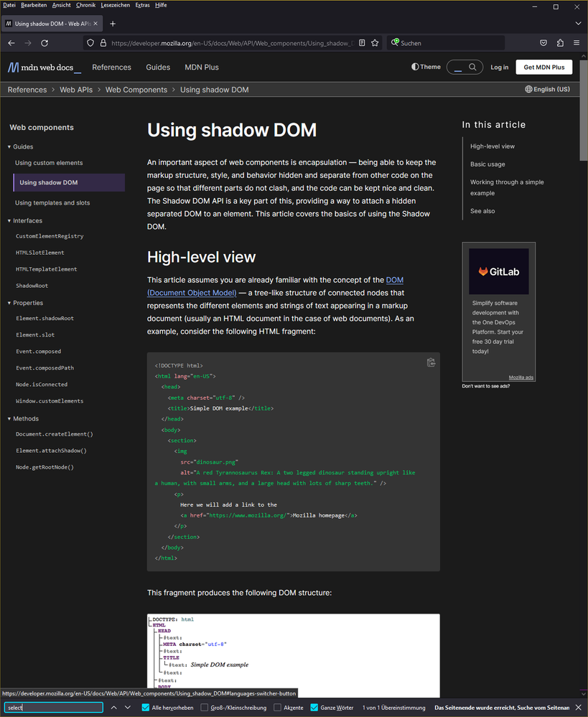Open Event.composedPath property page
This screenshot has width=588, height=717.
(x=45, y=368)
